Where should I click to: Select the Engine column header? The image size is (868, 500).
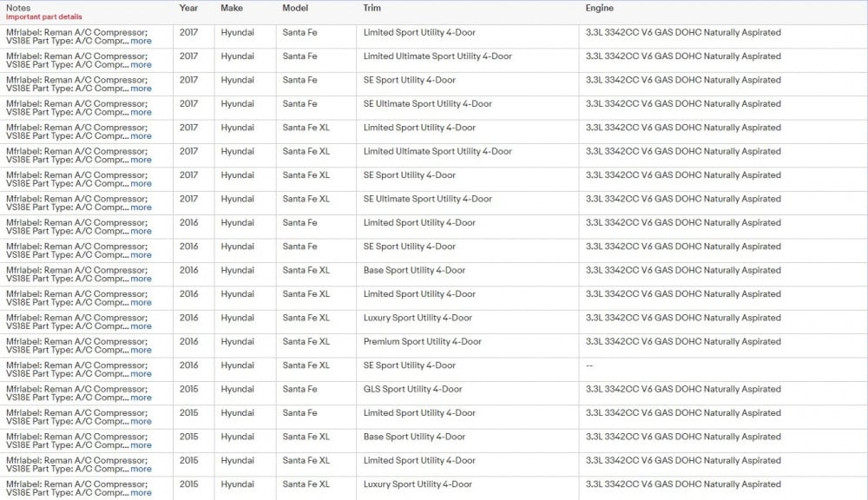tap(599, 8)
